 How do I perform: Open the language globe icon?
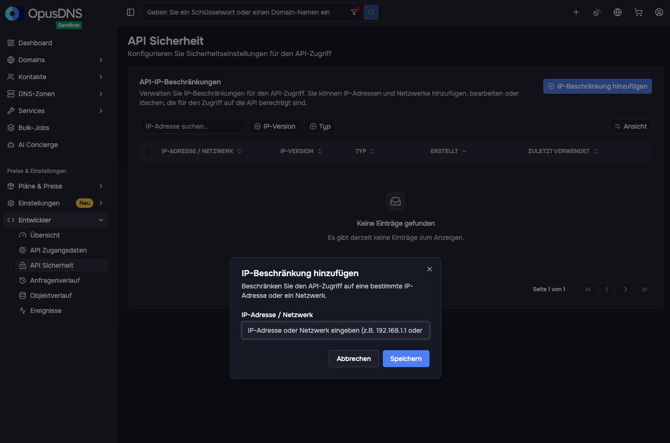617,12
